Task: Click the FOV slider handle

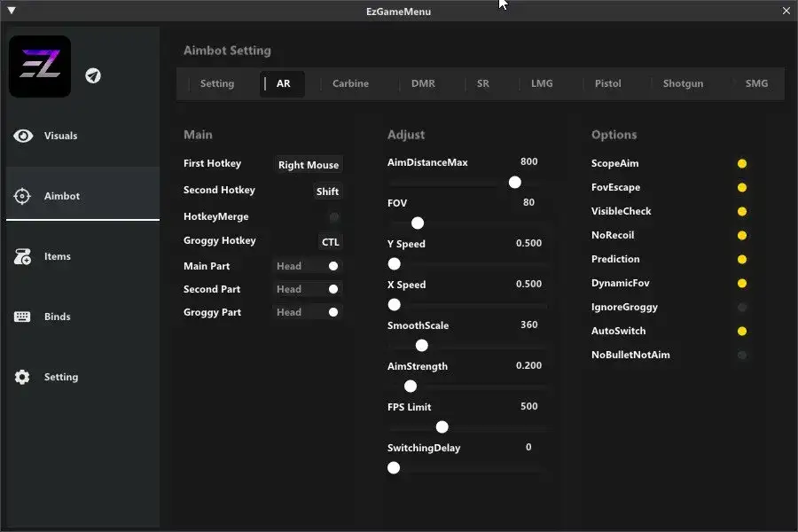Action: point(418,223)
